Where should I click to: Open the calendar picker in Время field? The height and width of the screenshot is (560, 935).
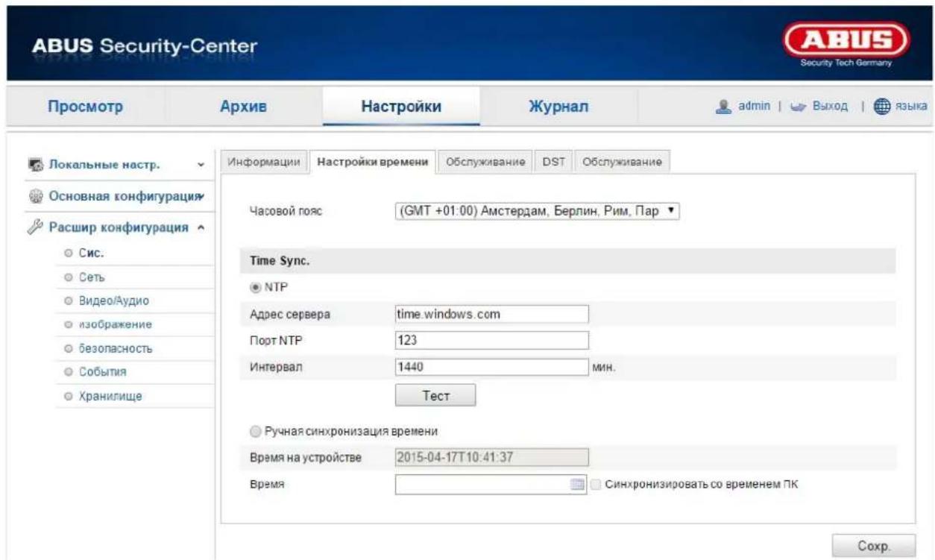point(577,485)
